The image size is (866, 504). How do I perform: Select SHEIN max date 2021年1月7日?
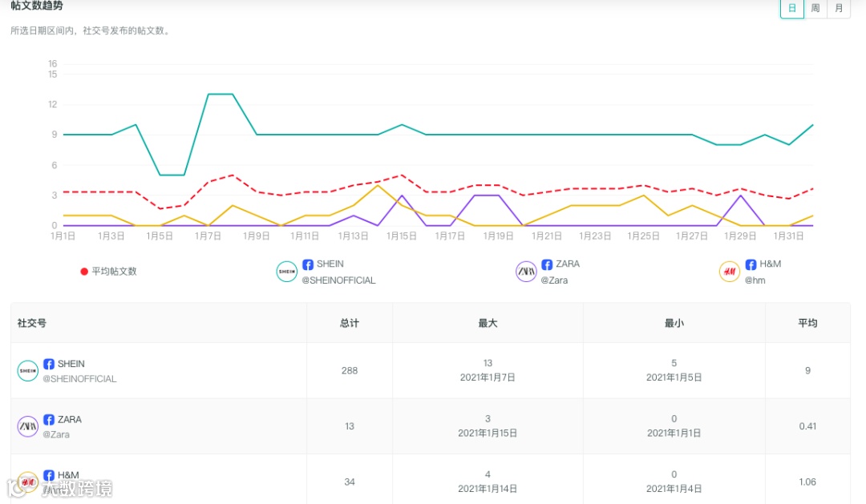coord(488,378)
